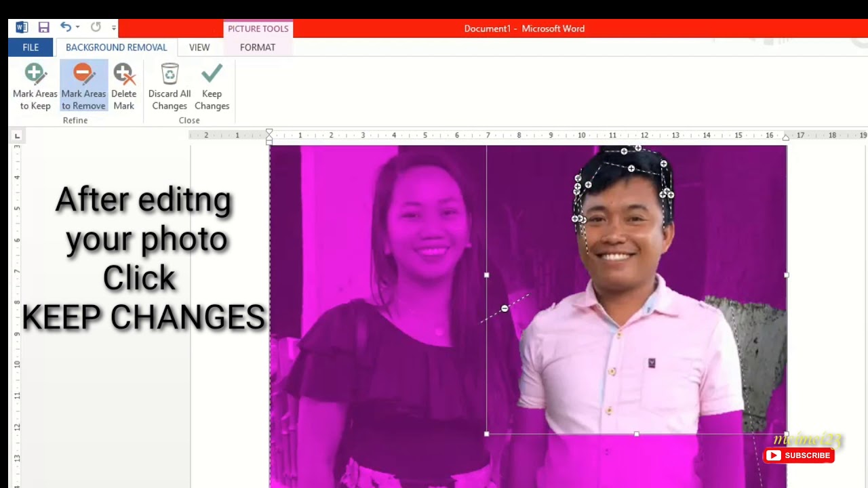Image resolution: width=868 pixels, height=488 pixels.
Task: Open the FILE tab
Action: pos(31,47)
